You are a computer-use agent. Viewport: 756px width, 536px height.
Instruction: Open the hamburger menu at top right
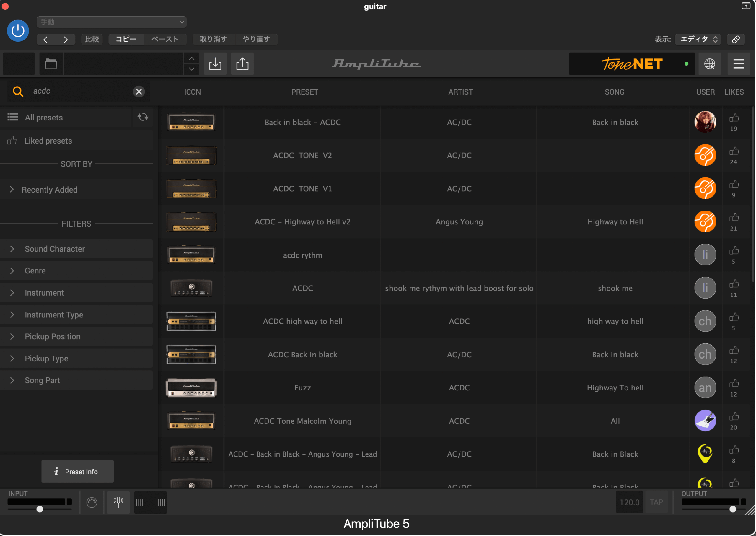pyautogui.click(x=739, y=63)
